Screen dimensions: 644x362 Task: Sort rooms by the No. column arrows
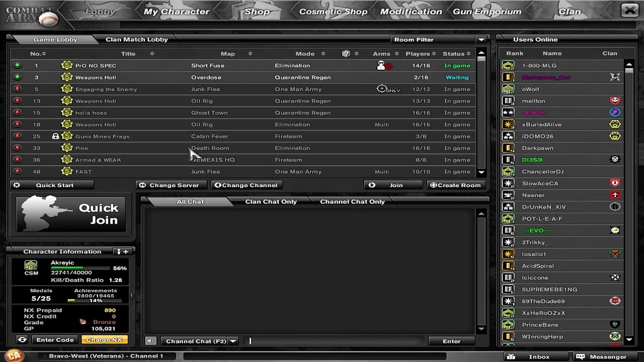(x=44, y=54)
